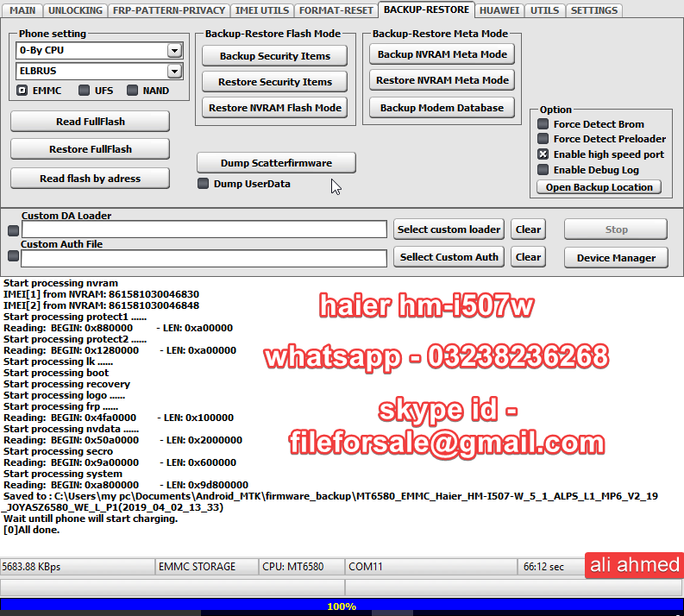Click the COM11 status entry
The image size is (684, 616).
tap(430, 567)
